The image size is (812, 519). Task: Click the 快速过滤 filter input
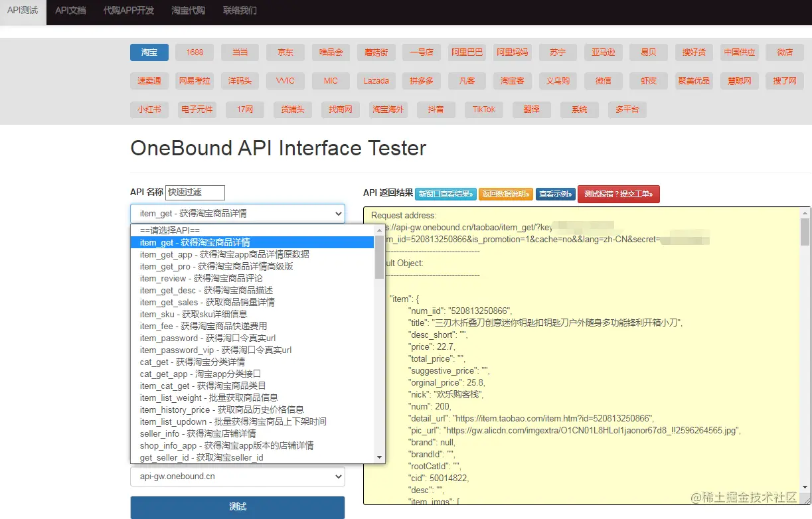pyautogui.click(x=195, y=192)
